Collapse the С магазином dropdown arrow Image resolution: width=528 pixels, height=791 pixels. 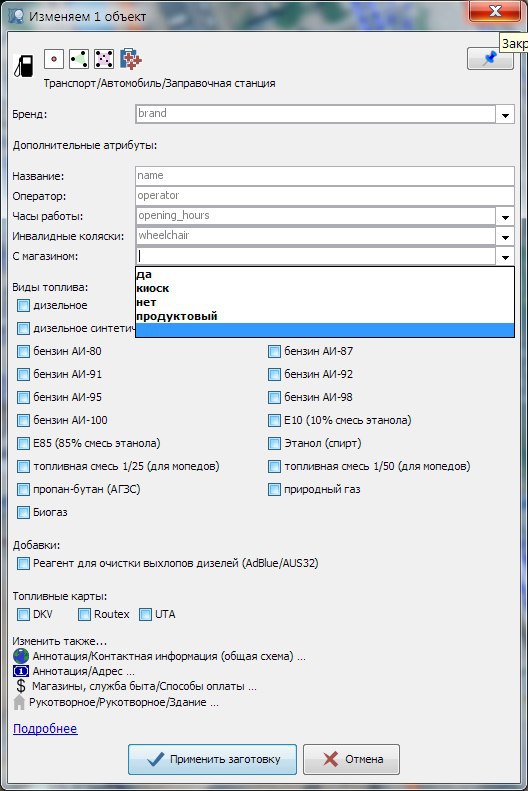click(505, 257)
